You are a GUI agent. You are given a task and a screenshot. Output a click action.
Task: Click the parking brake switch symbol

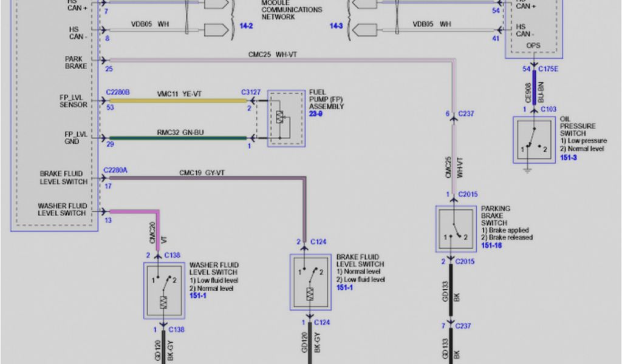click(456, 229)
